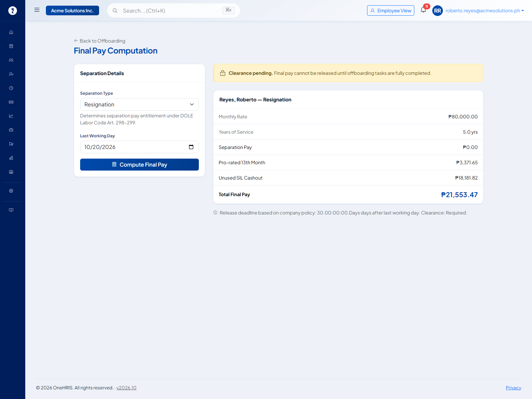Open the cash payroll sidebar icon
Image resolution: width=532 pixels, height=399 pixels.
tap(11, 102)
